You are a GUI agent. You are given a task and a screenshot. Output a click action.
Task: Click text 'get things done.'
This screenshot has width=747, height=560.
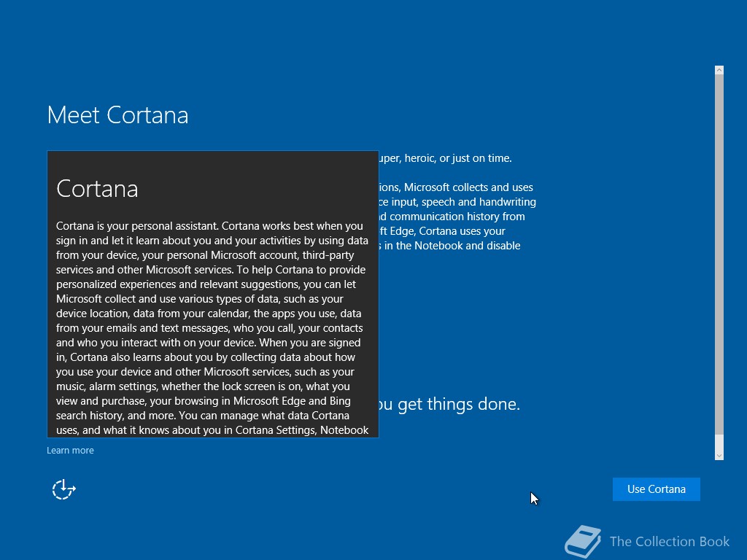point(459,404)
